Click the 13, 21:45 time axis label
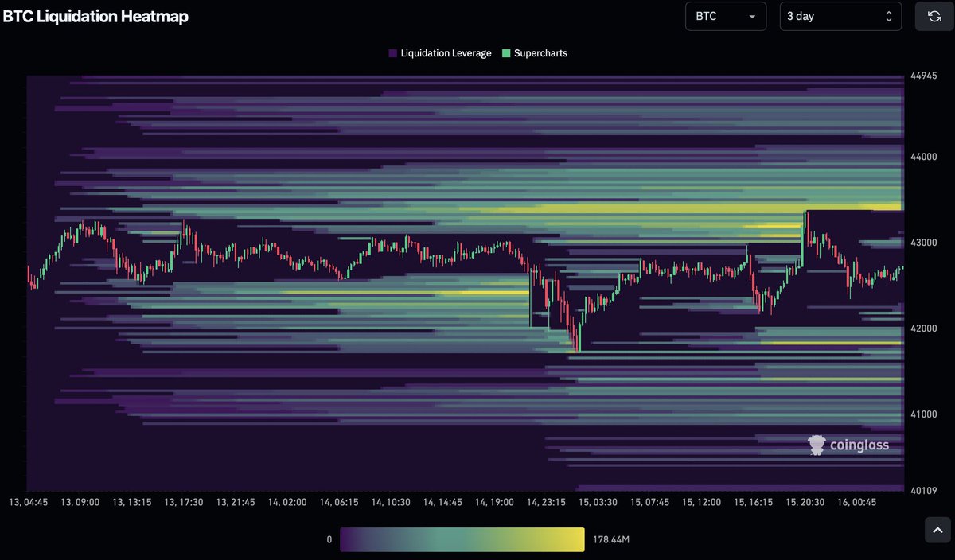Viewport: 955px width, 560px height. 236,503
